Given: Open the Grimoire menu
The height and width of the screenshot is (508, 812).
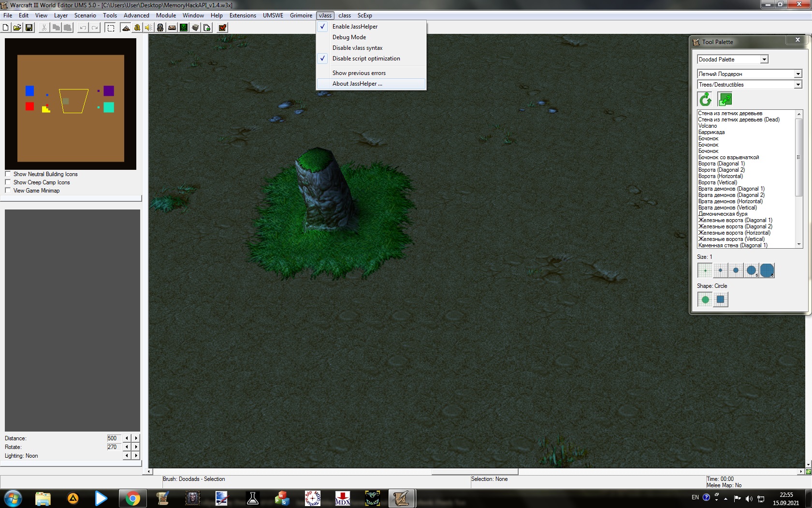Looking at the screenshot, I should tap(301, 15).
